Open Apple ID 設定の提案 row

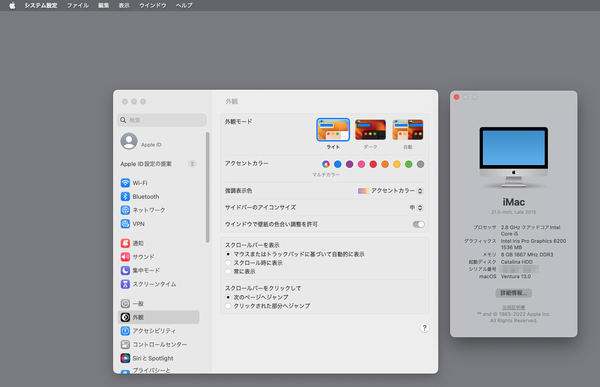coord(158,164)
